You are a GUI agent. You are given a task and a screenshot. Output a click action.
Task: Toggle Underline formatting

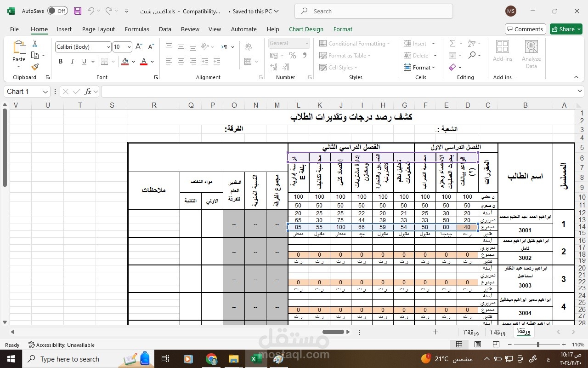click(x=84, y=62)
